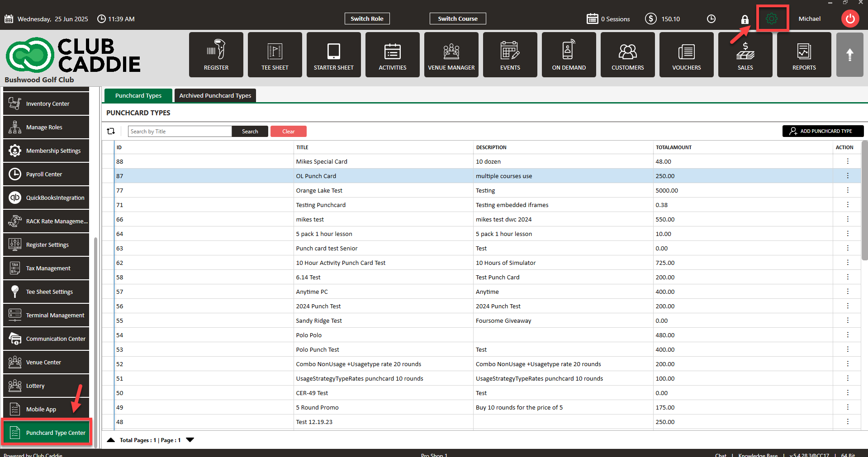Open Mobile App in the sidebar
The width and height of the screenshot is (868, 457).
click(46, 409)
